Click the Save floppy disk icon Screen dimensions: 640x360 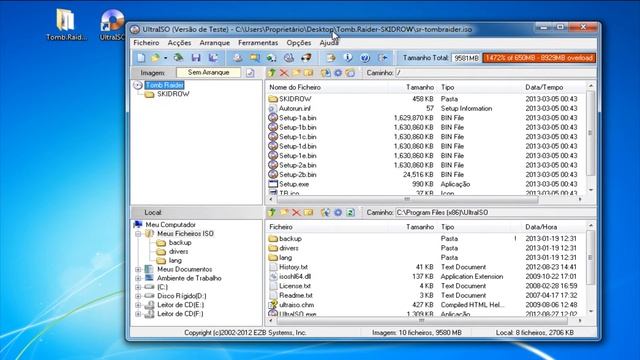196,58
